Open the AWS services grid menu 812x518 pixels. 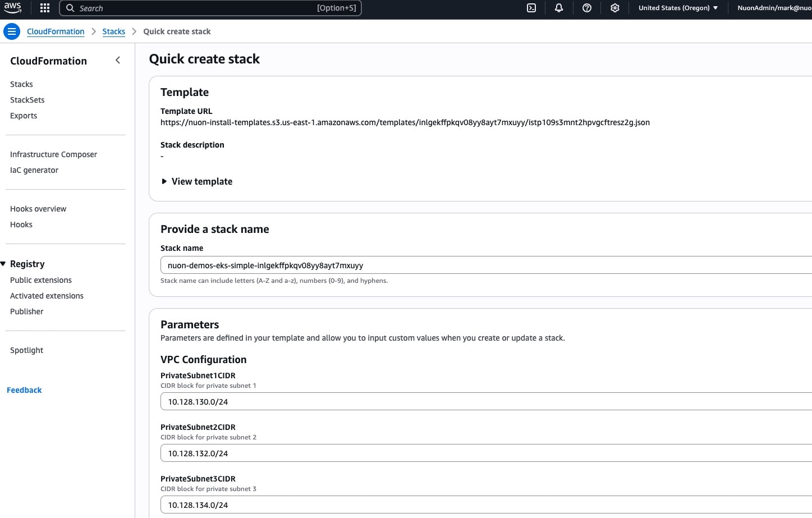click(x=45, y=8)
